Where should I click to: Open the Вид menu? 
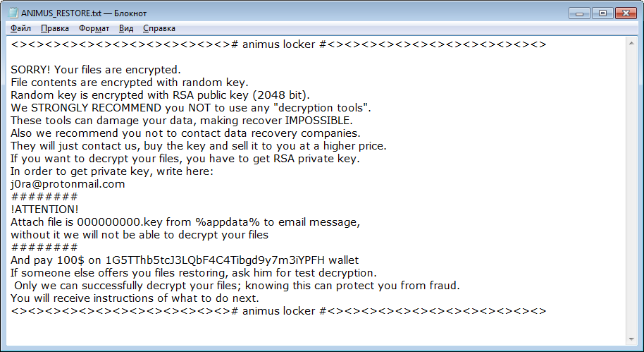tap(126, 28)
